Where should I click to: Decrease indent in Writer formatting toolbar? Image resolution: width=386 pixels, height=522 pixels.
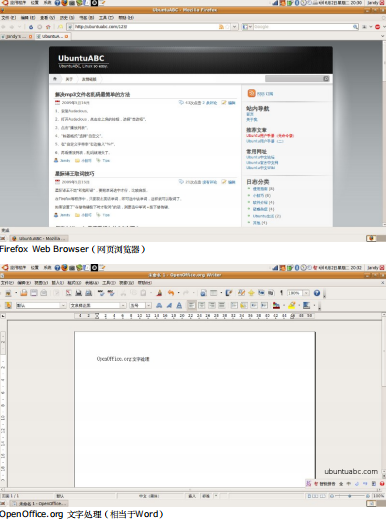pos(254,305)
